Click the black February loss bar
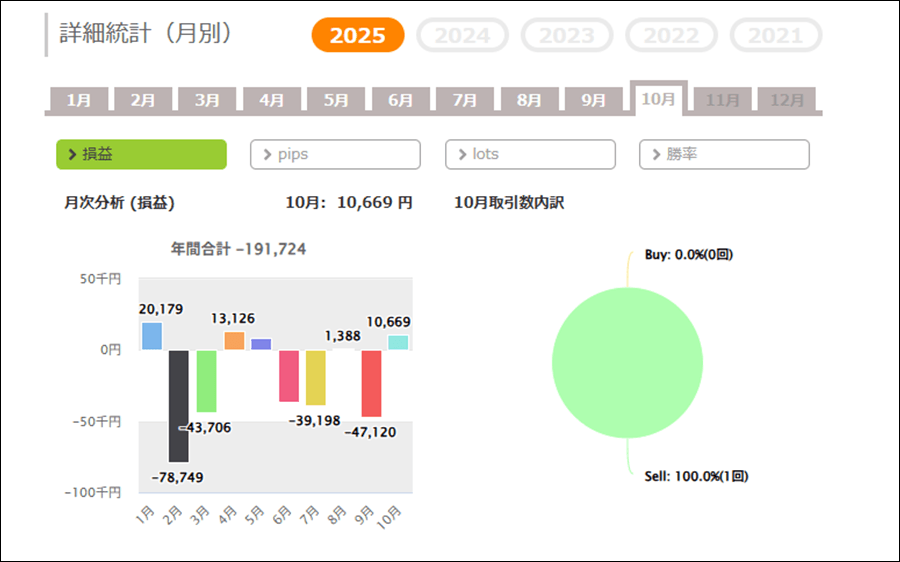 pos(178,405)
